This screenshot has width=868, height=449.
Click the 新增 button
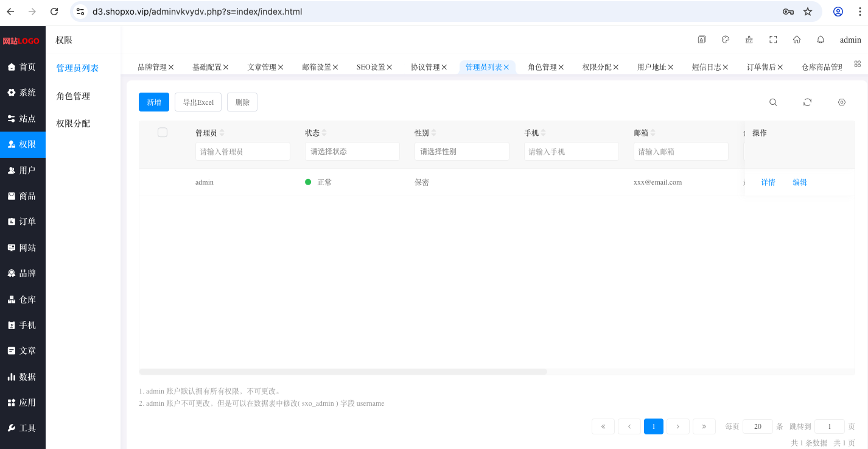click(154, 102)
